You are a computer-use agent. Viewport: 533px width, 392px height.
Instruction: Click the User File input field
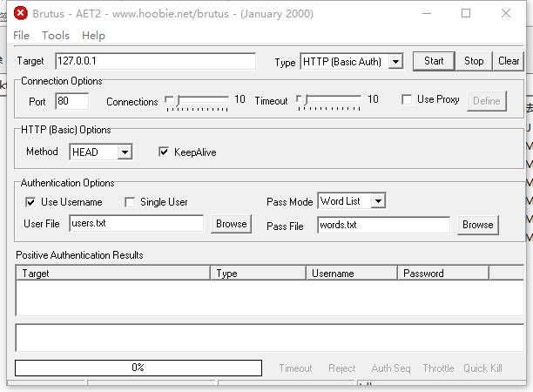click(x=137, y=223)
